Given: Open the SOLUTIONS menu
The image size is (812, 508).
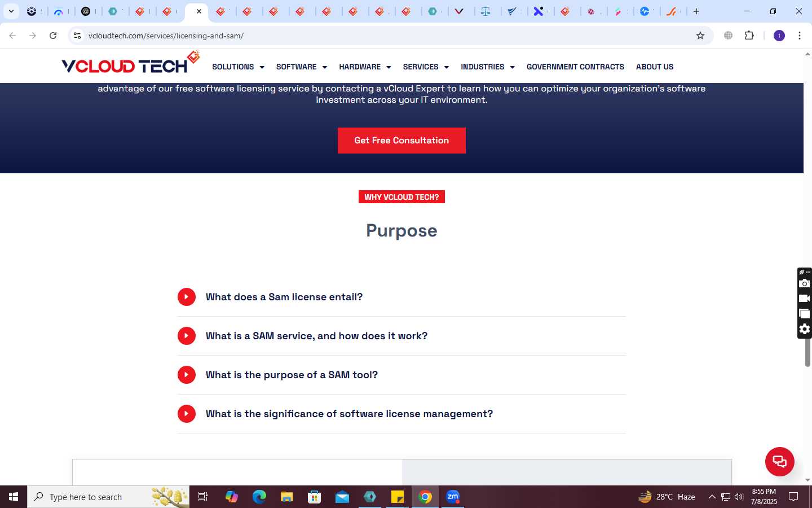Looking at the screenshot, I should point(238,67).
